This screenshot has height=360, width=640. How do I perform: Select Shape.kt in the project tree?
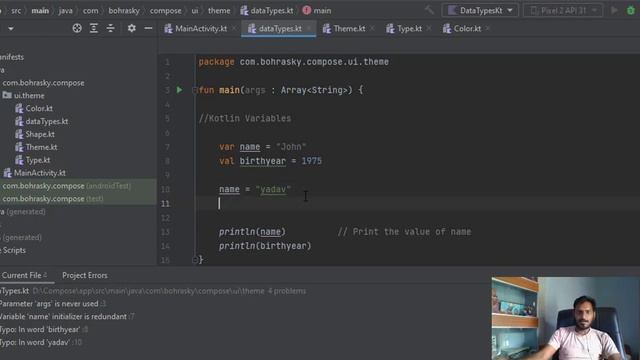pyautogui.click(x=35, y=134)
